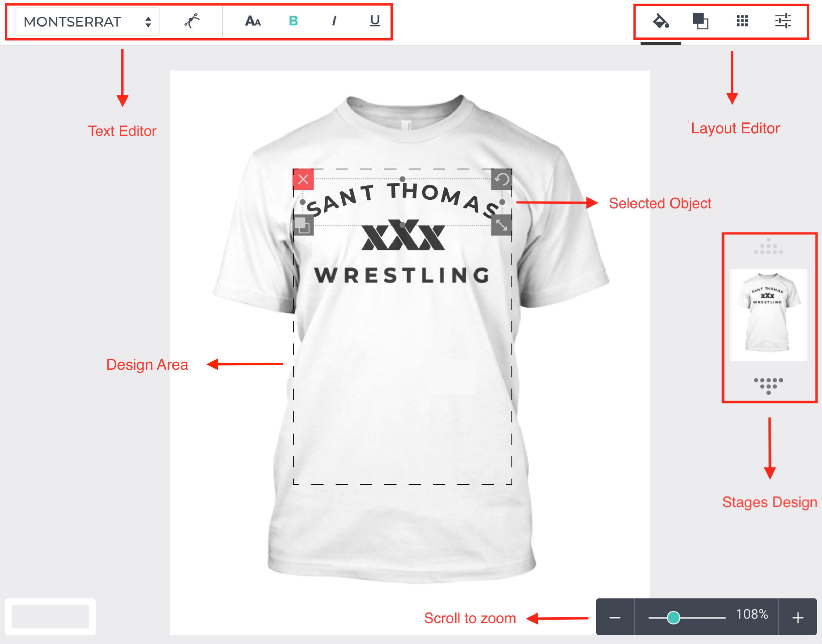
Task: Expand the previous stage dotted up arrow
Action: pos(768,246)
